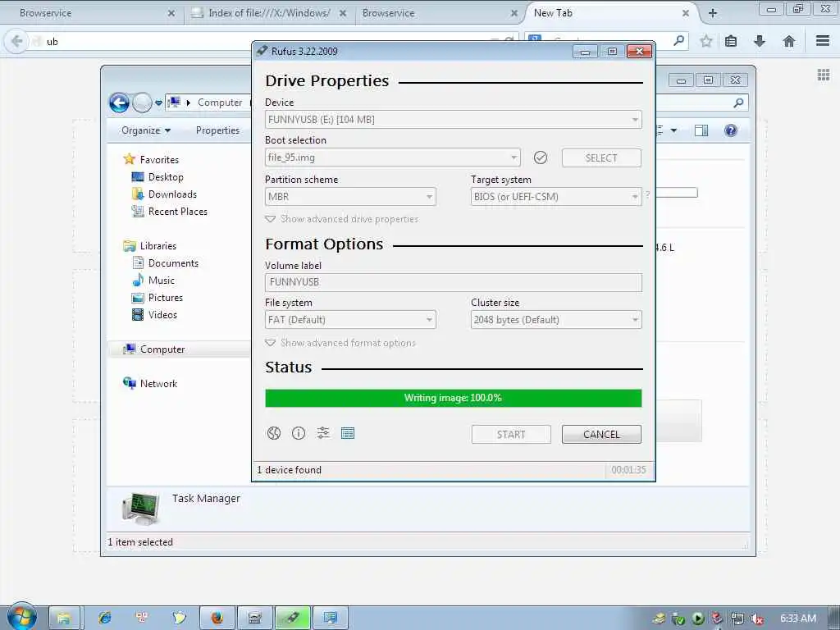The height and width of the screenshot is (630, 840).
Task: Open the Boot selection dropdown file_95.img
Action: point(393,157)
